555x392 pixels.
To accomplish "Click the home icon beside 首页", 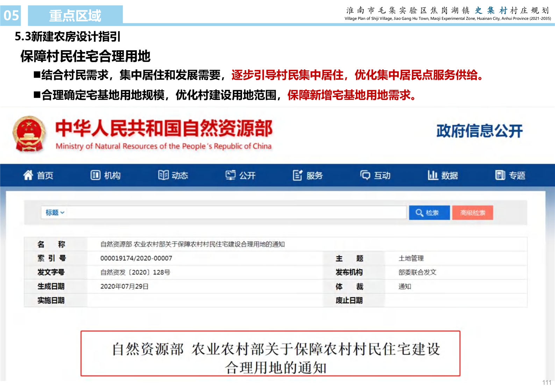I will 28,175.
